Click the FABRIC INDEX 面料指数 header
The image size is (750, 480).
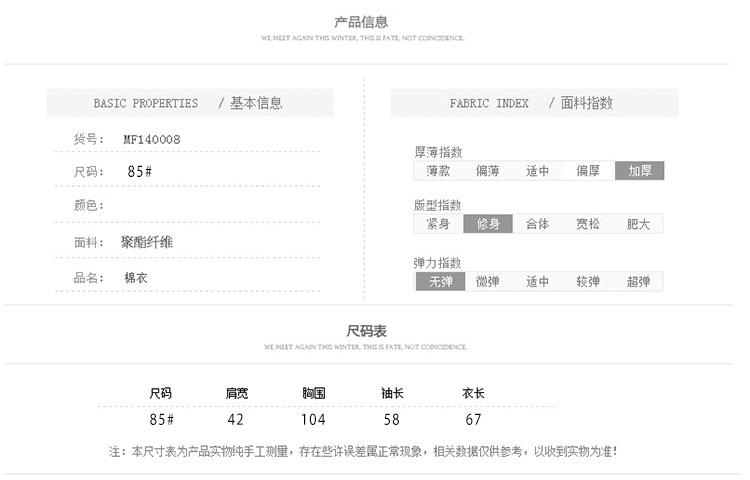coord(533,103)
